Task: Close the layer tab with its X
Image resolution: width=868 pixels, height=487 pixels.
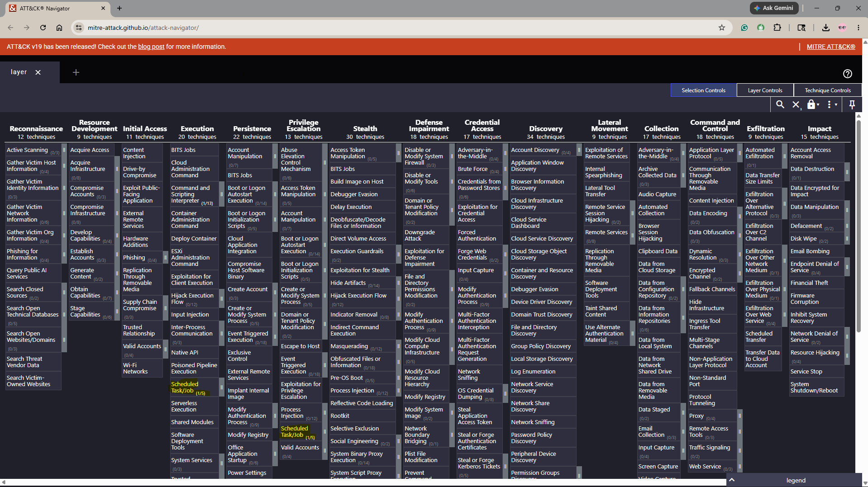Action: pyautogui.click(x=38, y=72)
